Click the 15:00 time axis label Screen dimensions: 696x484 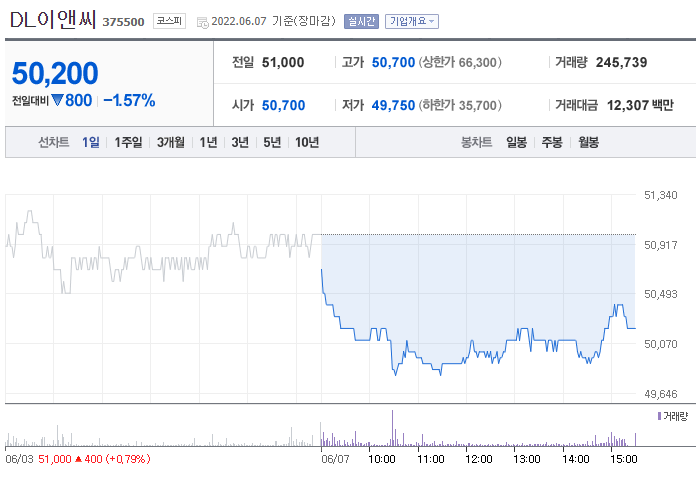coord(624,459)
